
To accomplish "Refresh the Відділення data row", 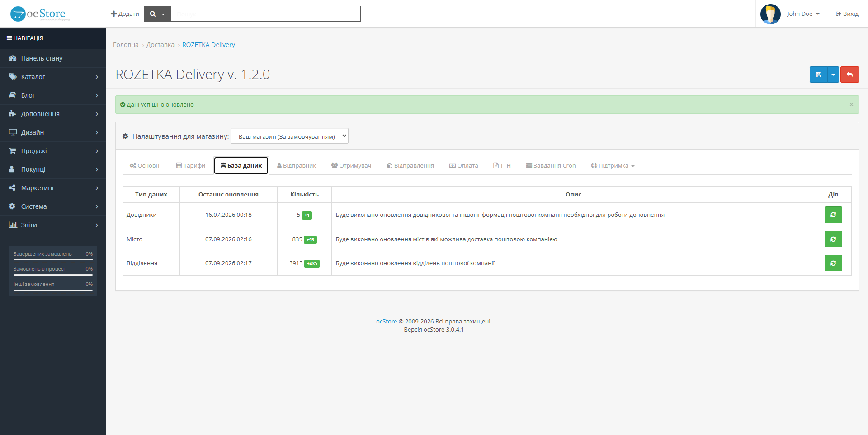I will pos(833,263).
